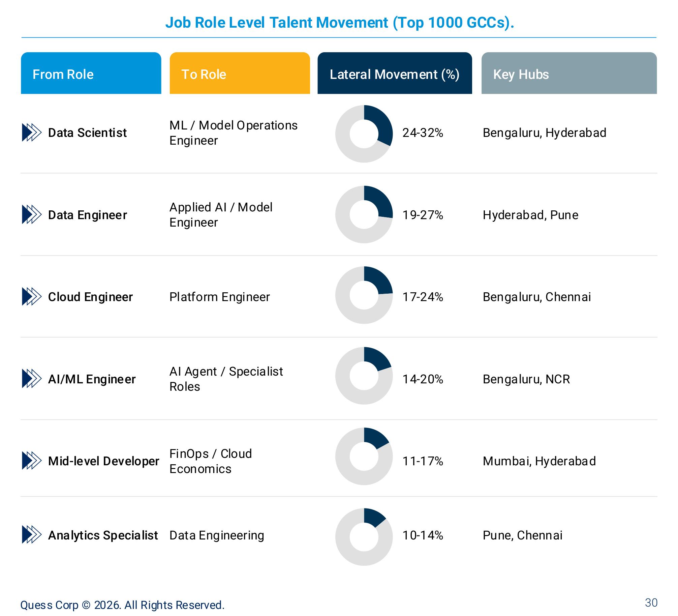678x616 pixels.
Task: Select the 24-32% donut chart
Action: pyautogui.click(x=364, y=134)
